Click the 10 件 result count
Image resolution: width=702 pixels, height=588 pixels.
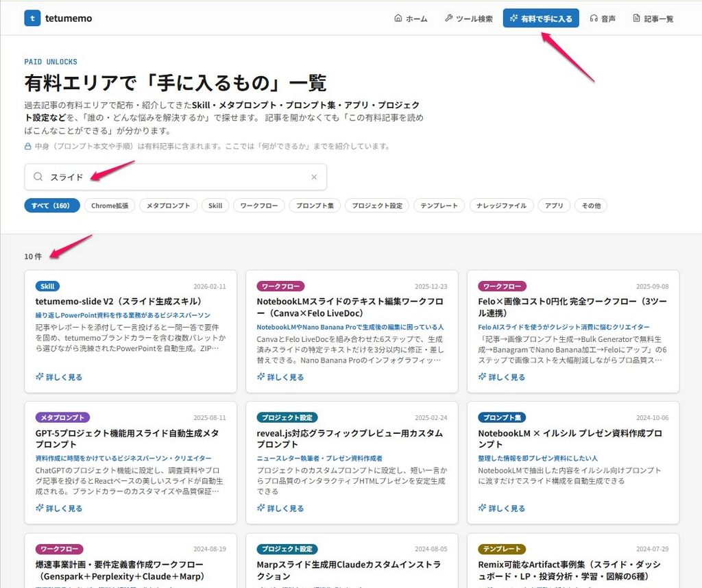tap(33, 256)
